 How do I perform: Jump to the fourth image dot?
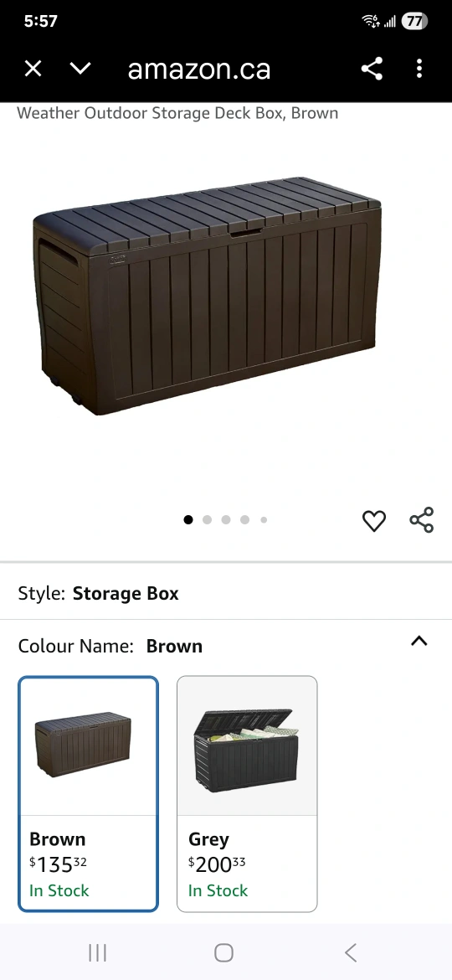point(244,519)
